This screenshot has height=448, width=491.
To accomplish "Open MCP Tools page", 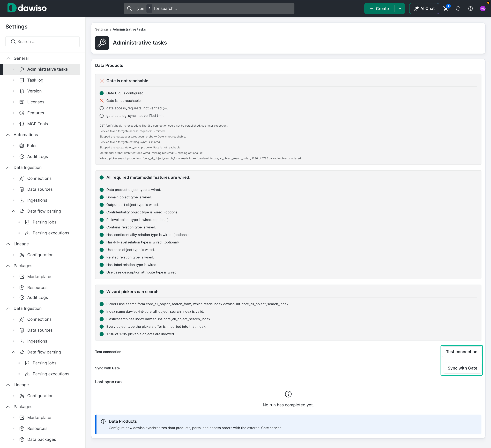I will pyautogui.click(x=37, y=124).
